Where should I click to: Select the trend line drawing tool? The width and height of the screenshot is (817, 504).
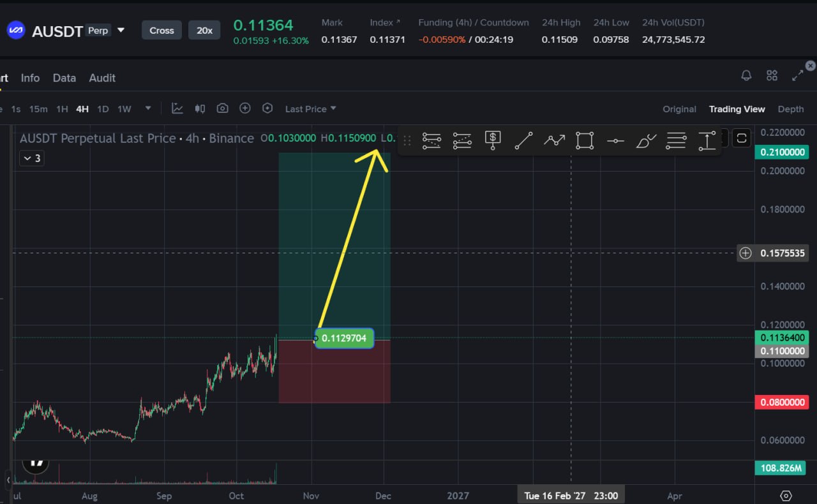(x=523, y=140)
